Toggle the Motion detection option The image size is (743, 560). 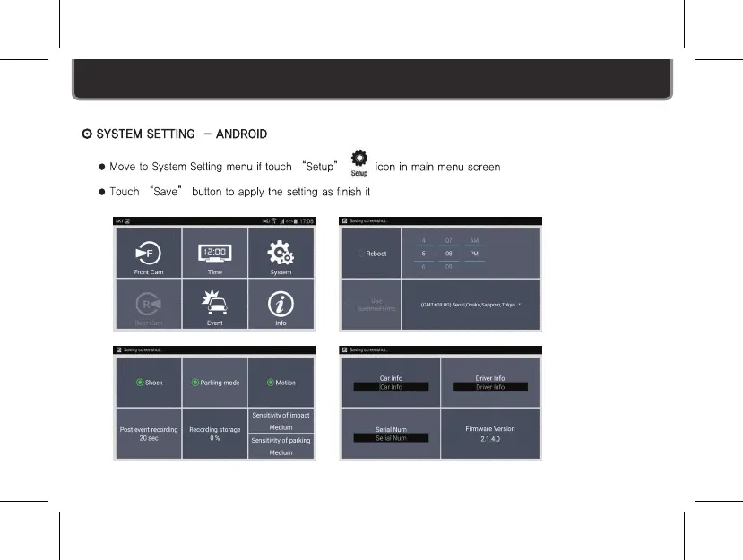point(281,383)
